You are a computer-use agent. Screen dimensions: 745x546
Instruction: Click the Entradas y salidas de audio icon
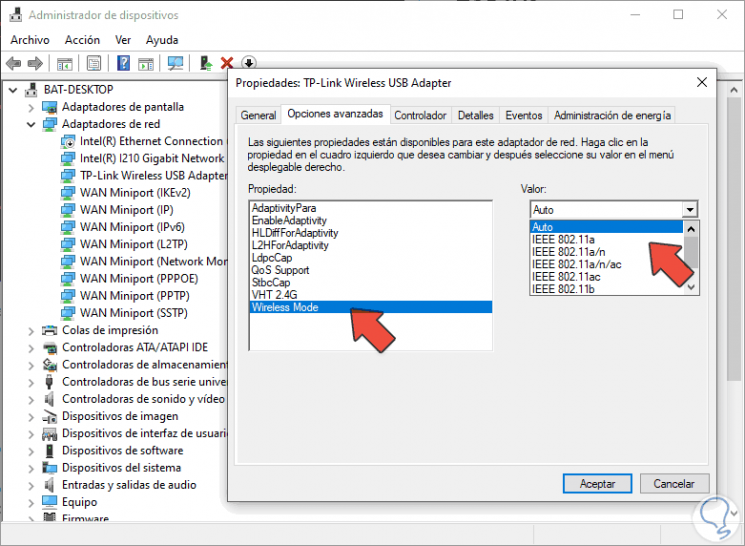(49, 485)
